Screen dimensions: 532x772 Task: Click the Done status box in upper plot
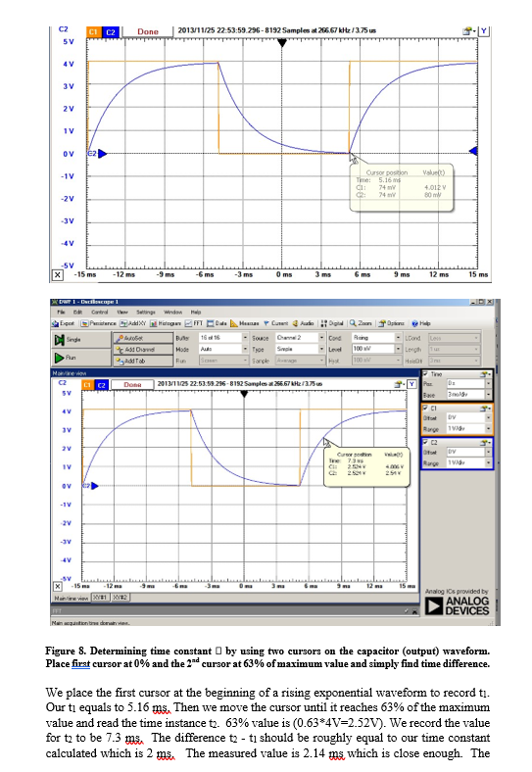pos(147,31)
